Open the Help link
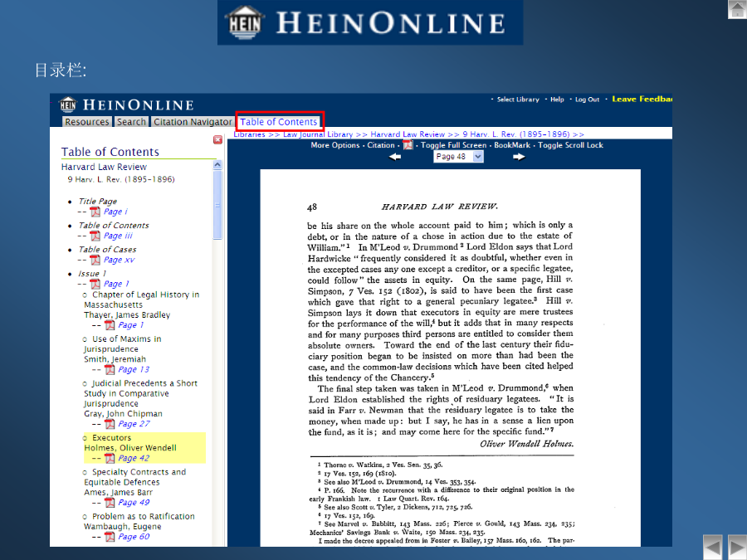 [557, 100]
